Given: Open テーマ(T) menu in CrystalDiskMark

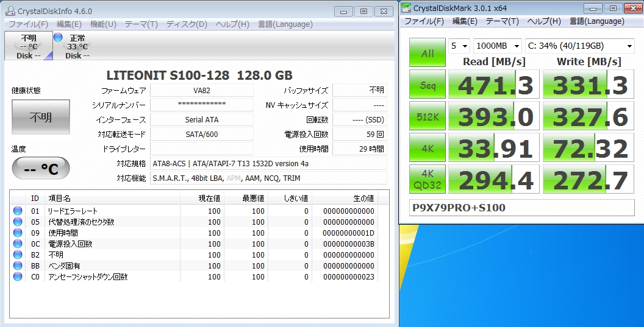Looking at the screenshot, I should pyautogui.click(x=503, y=21).
